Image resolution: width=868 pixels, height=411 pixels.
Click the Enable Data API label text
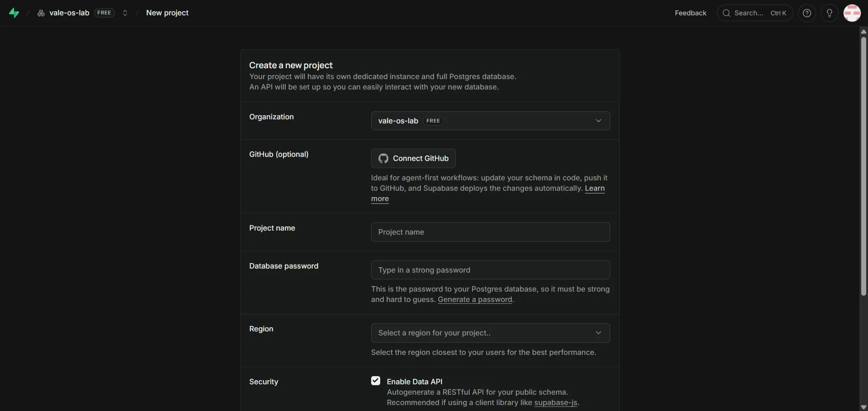[415, 382]
